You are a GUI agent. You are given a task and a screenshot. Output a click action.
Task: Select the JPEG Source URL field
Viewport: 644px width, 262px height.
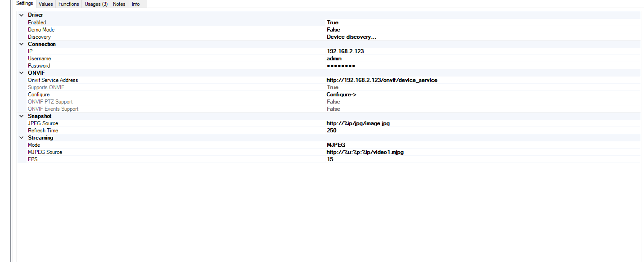(x=358, y=123)
